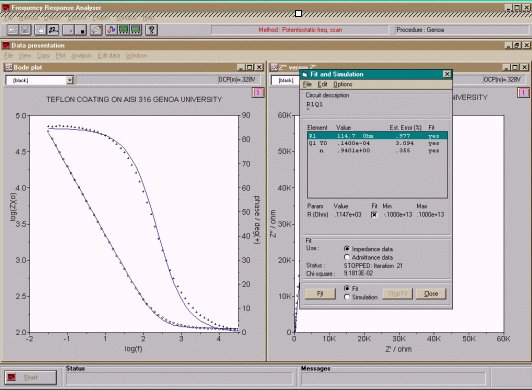Toggle the Fit checkbox for R (Ohm)
The image size is (532, 390).
point(374,215)
